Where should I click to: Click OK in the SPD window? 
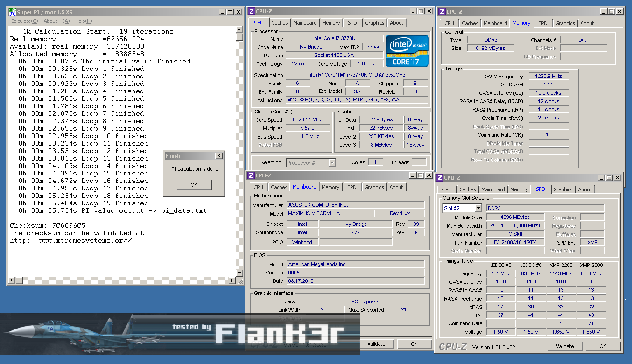coord(603,346)
